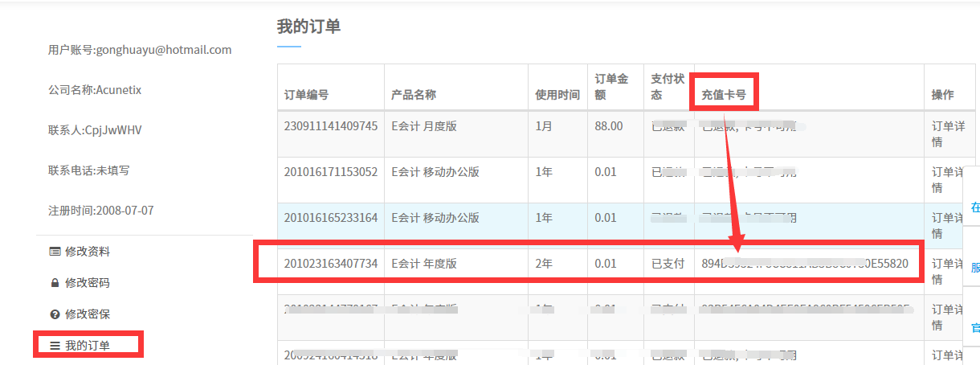Click the 产品名称 column header
Screen dimensions: 980x365
coord(414,95)
